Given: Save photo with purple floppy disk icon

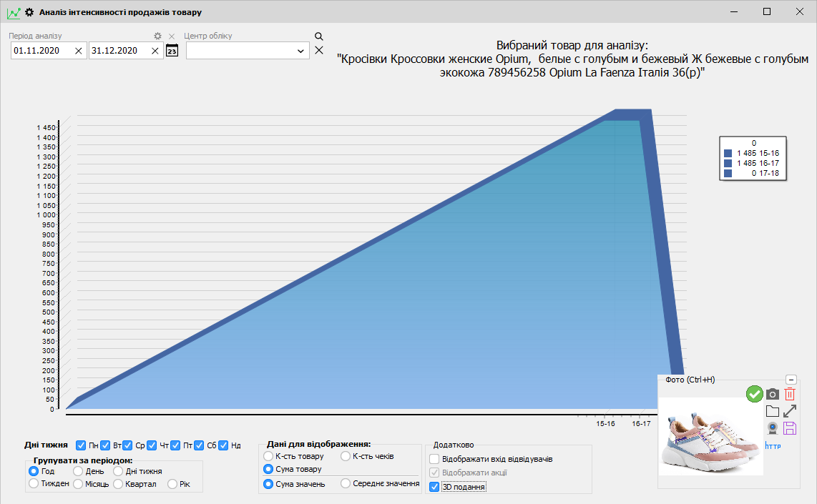Looking at the screenshot, I should [x=790, y=428].
